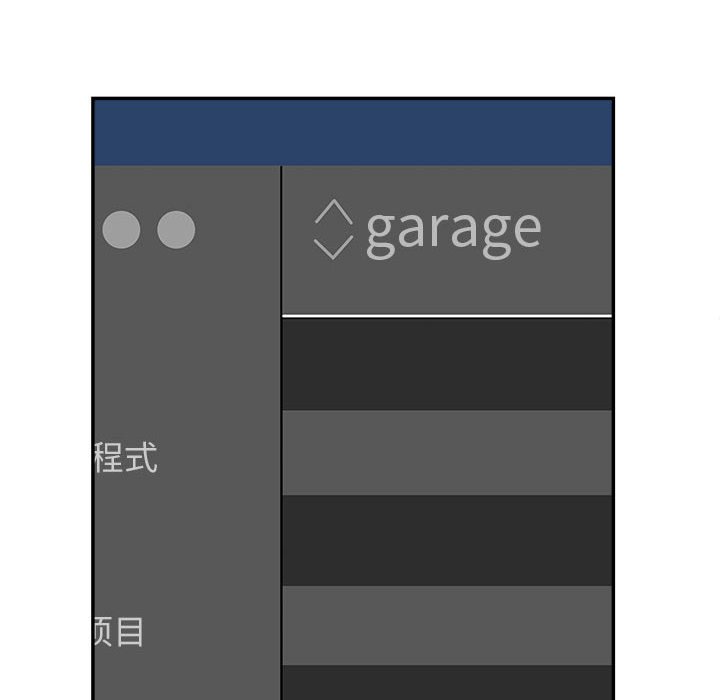This screenshot has width=720, height=700.
Task: Click the right gray window circle button
Action: [176, 230]
